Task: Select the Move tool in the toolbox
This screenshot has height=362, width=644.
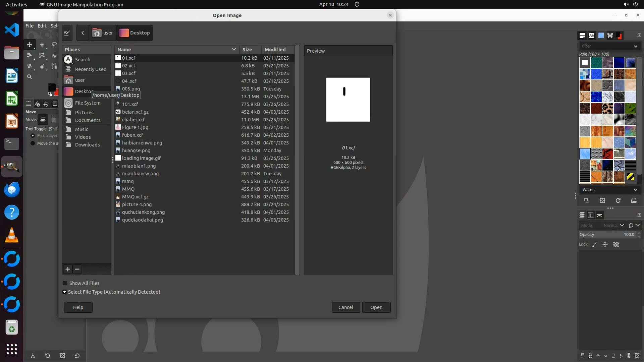Action: click(x=30, y=45)
